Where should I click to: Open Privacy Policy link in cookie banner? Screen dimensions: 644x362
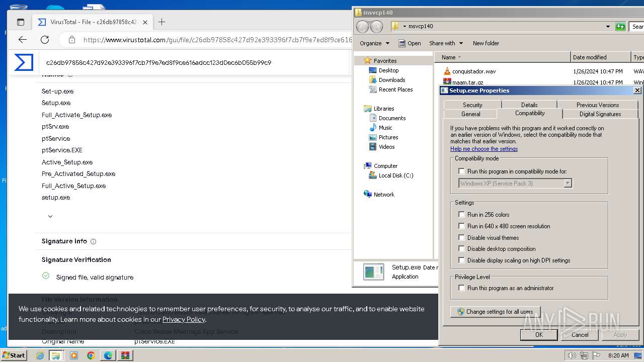[x=184, y=319]
